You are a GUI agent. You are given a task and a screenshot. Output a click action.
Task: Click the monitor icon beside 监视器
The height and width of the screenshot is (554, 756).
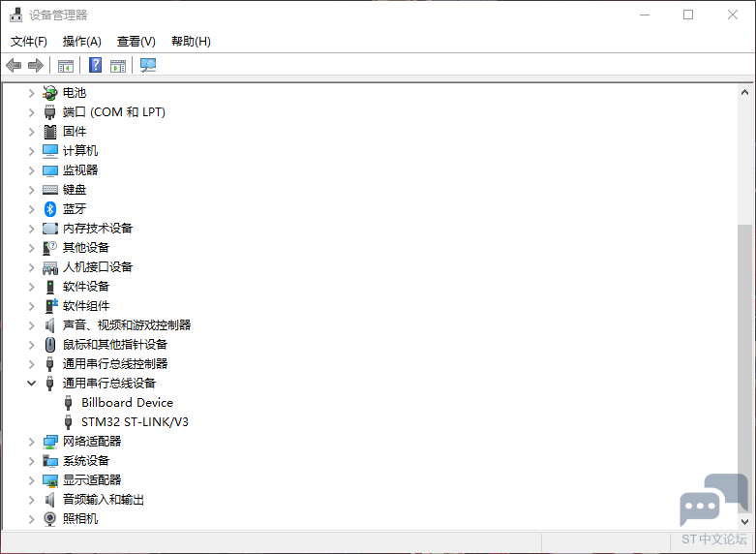pos(49,170)
